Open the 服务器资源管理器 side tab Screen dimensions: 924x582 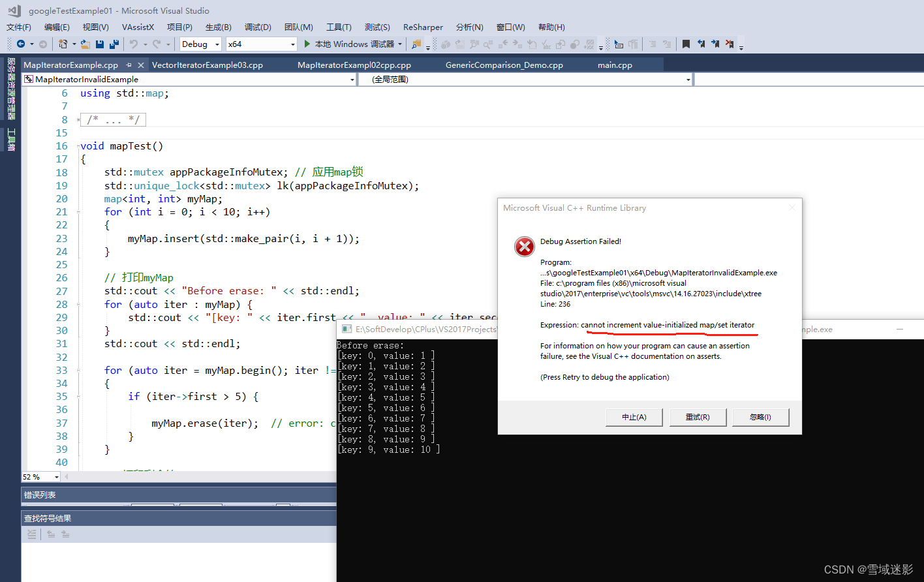[x=11, y=89]
